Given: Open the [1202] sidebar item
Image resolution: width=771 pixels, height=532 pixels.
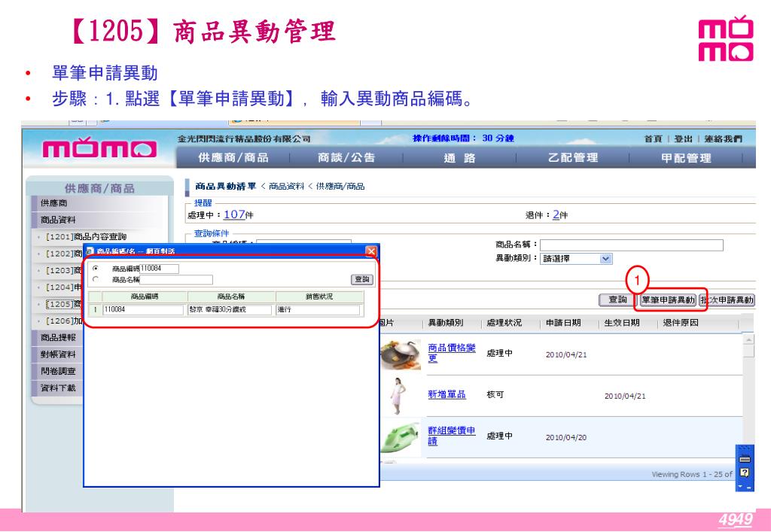Looking at the screenshot, I should click(x=63, y=254).
